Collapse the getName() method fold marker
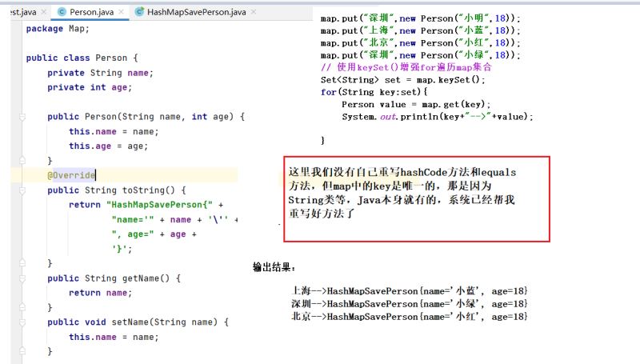The image size is (640, 364). 22,278
